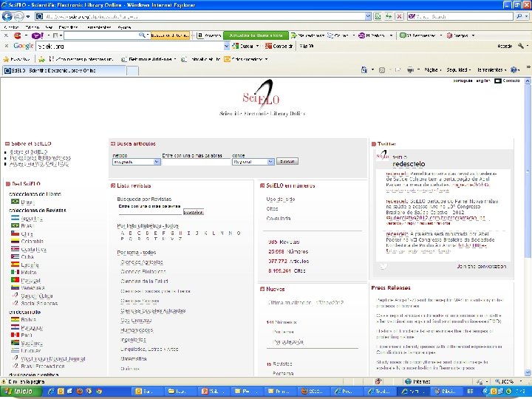Image resolution: width=532 pixels, height=399 pixels.
Task: Click letter A in alphabetical list
Action: coord(123,233)
